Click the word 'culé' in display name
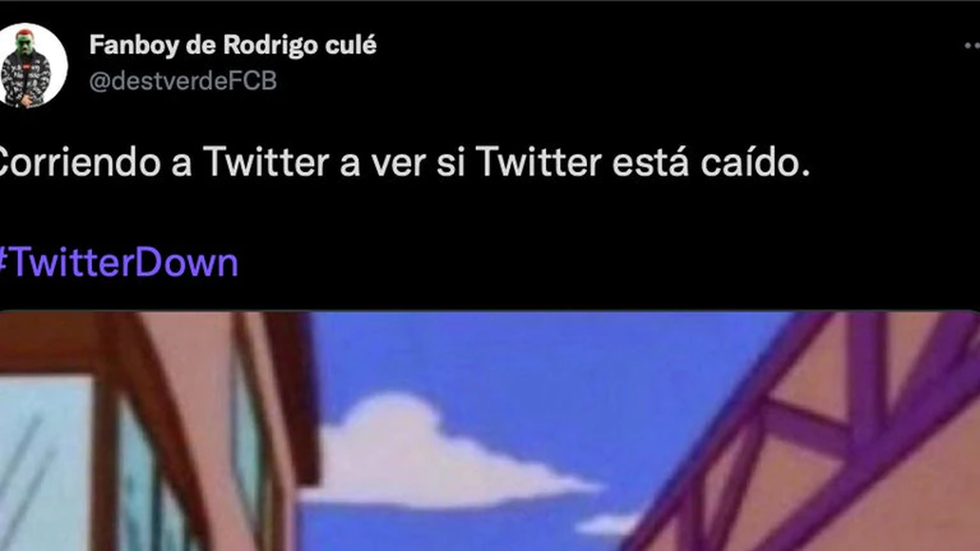Viewport: 980px width, 551px height. click(x=352, y=46)
